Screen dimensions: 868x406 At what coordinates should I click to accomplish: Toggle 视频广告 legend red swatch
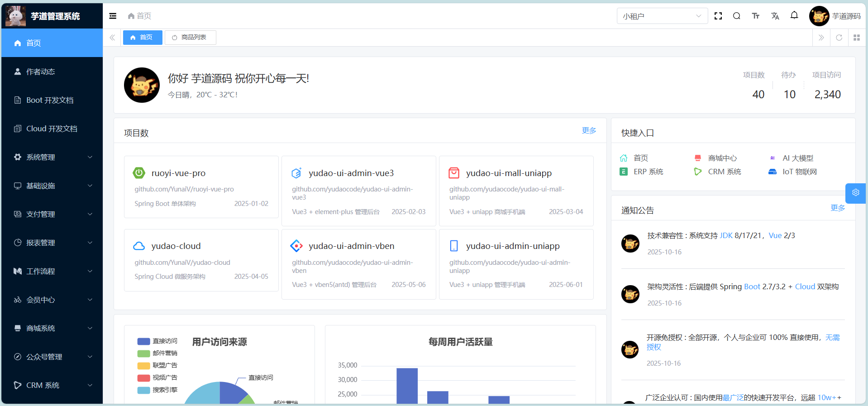point(143,378)
